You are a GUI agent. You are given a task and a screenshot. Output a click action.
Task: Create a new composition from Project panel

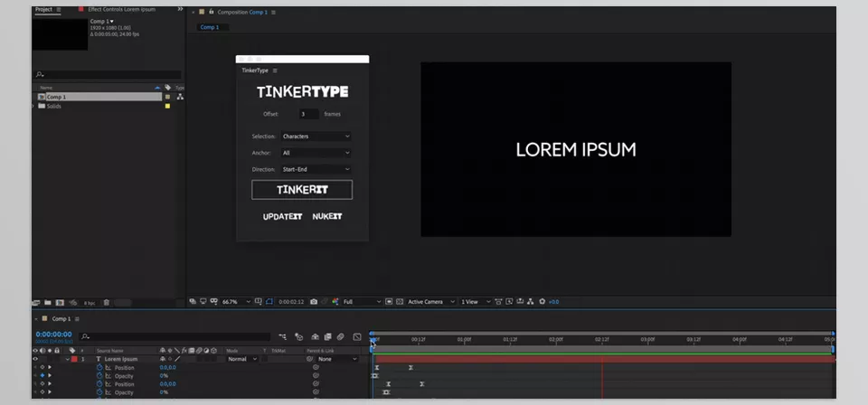click(x=60, y=303)
